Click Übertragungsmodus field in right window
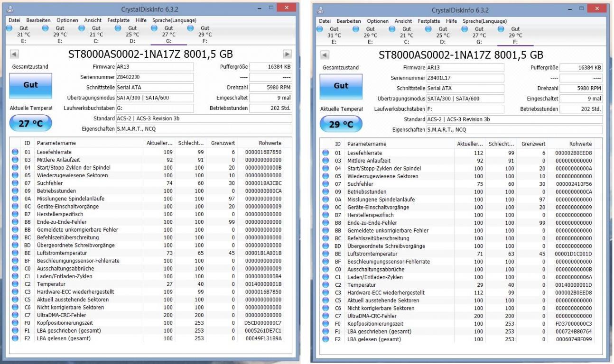Screen dimensions: 614x364 pos(465,99)
